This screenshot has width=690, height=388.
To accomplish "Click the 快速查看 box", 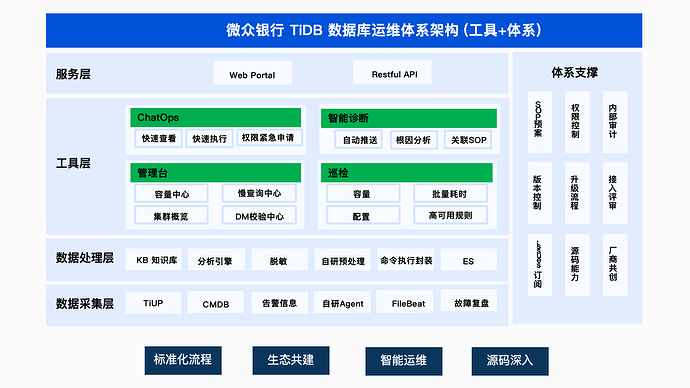I will (158, 139).
